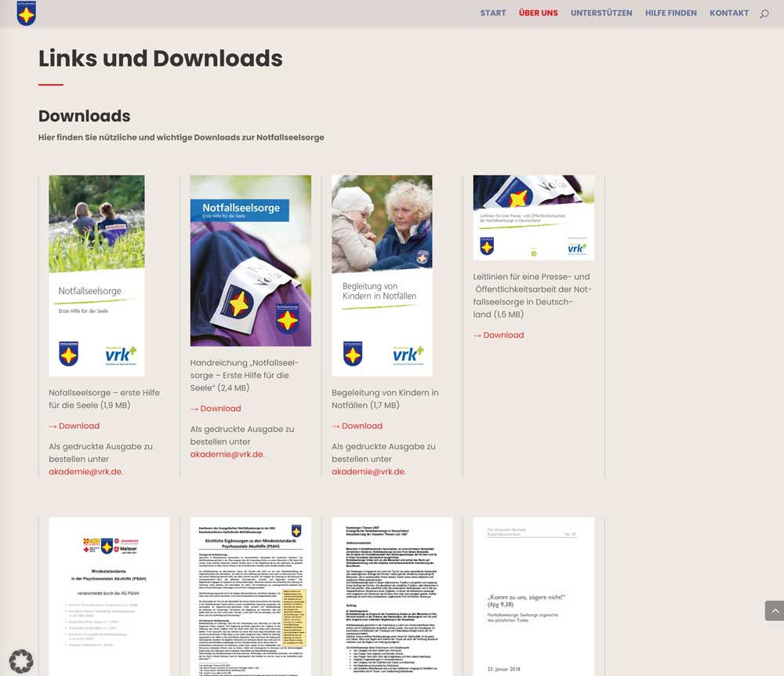This screenshot has width=784, height=676.
Task: Go to HILFE FINDEN page
Action: click(x=670, y=13)
